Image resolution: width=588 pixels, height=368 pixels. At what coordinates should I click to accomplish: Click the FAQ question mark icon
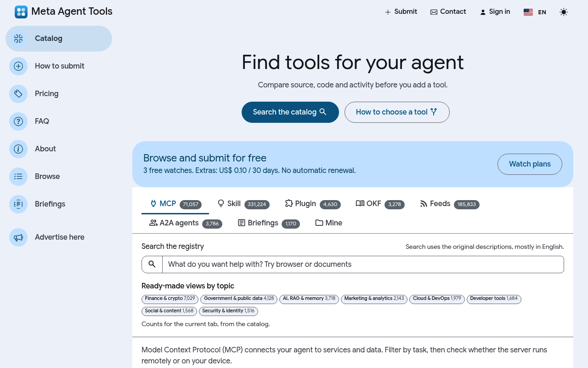point(18,121)
